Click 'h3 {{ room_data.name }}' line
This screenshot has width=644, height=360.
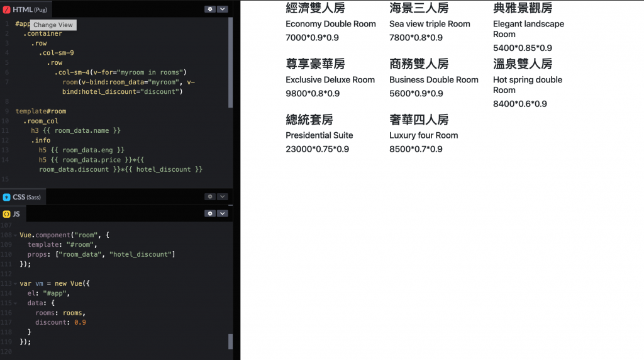[x=75, y=131]
